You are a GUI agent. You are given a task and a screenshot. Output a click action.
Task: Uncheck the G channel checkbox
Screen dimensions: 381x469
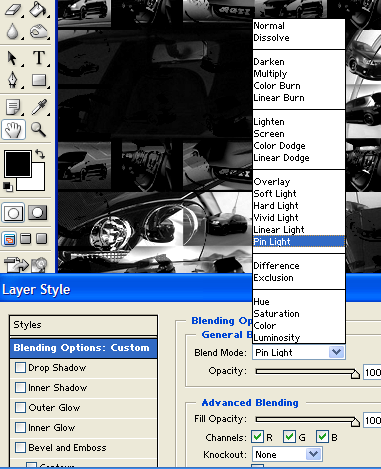coord(289,437)
